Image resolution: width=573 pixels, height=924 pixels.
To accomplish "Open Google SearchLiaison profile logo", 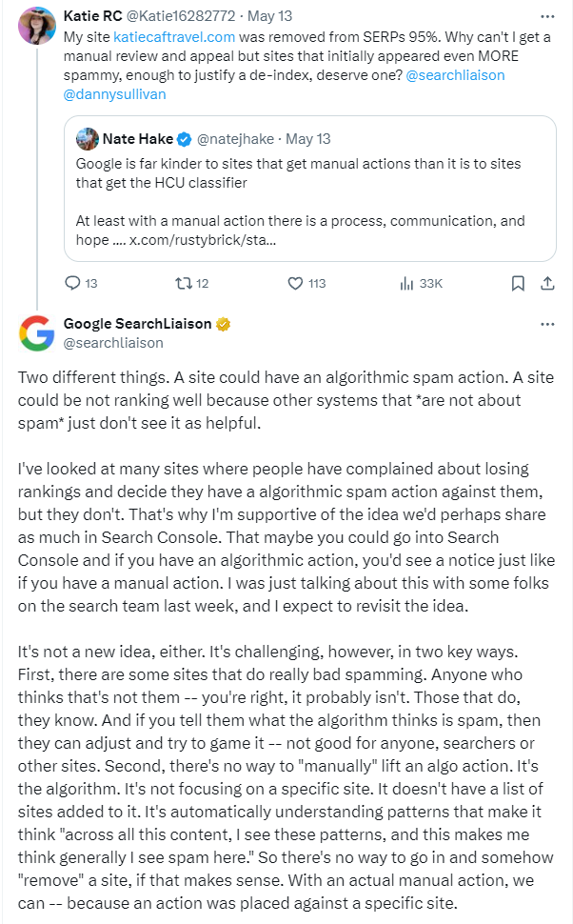I will 37,333.
